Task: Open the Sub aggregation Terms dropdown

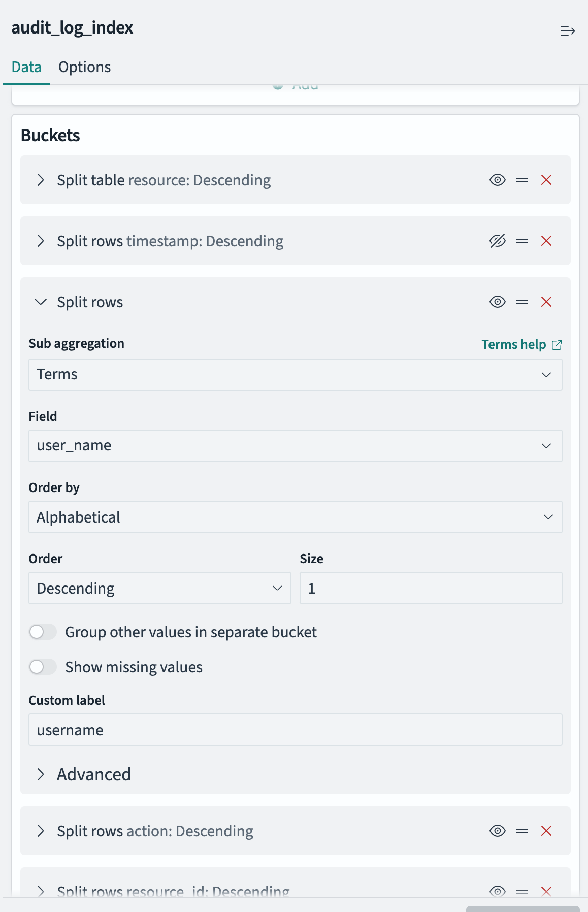Action: pos(295,375)
